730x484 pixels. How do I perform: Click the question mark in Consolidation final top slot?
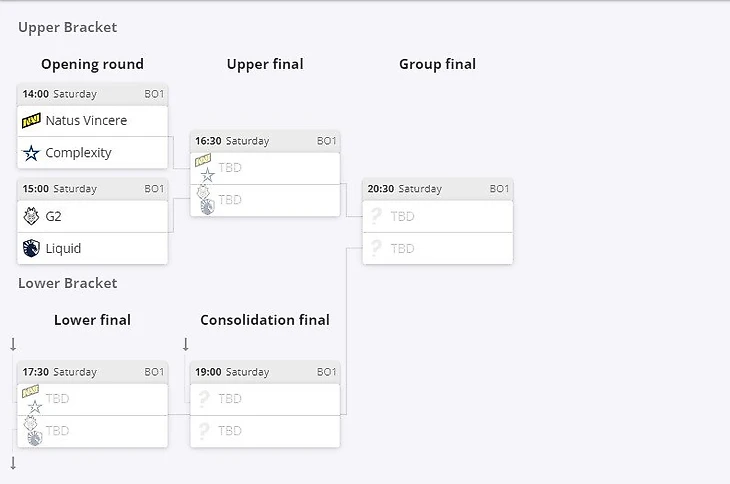pyautogui.click(x=204, y=399)
